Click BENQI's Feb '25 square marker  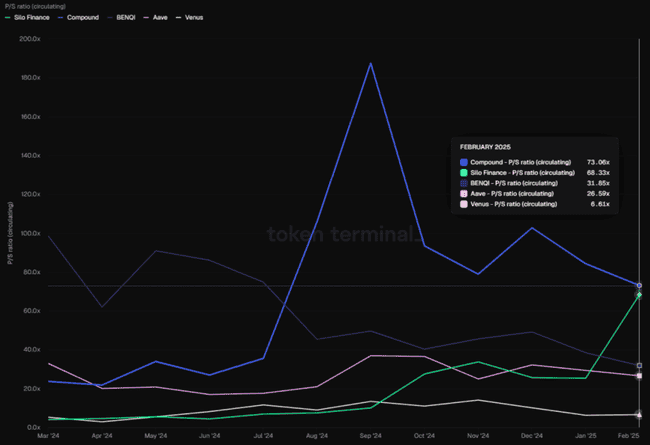pos(639,366)
